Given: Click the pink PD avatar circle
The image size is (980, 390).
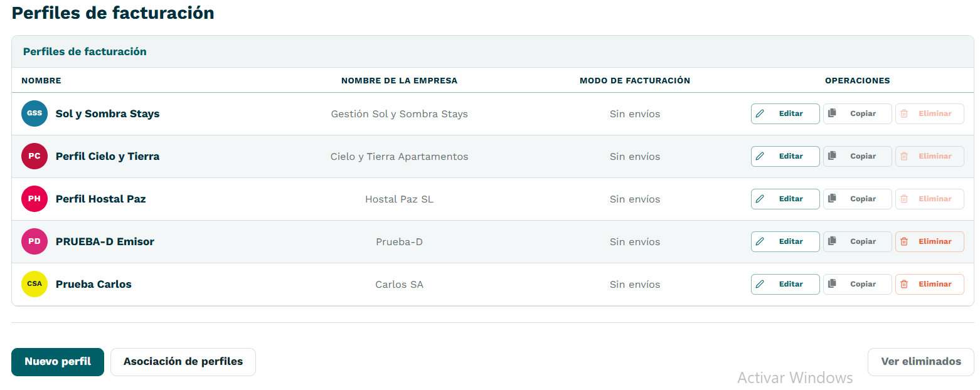Looking at the screenshot, I should click(x=35, y=241).
